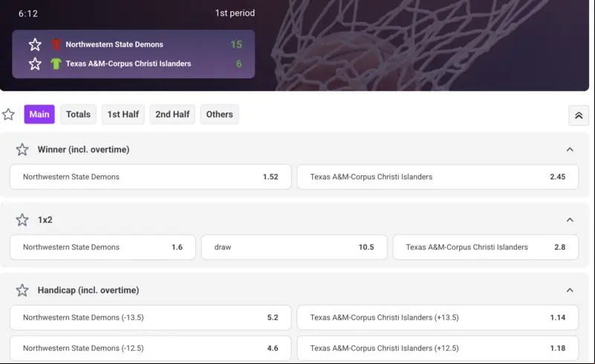The image size is (595, 364).
Task: Collapse all markets with double chevron
Action: [x=579, y=115]
